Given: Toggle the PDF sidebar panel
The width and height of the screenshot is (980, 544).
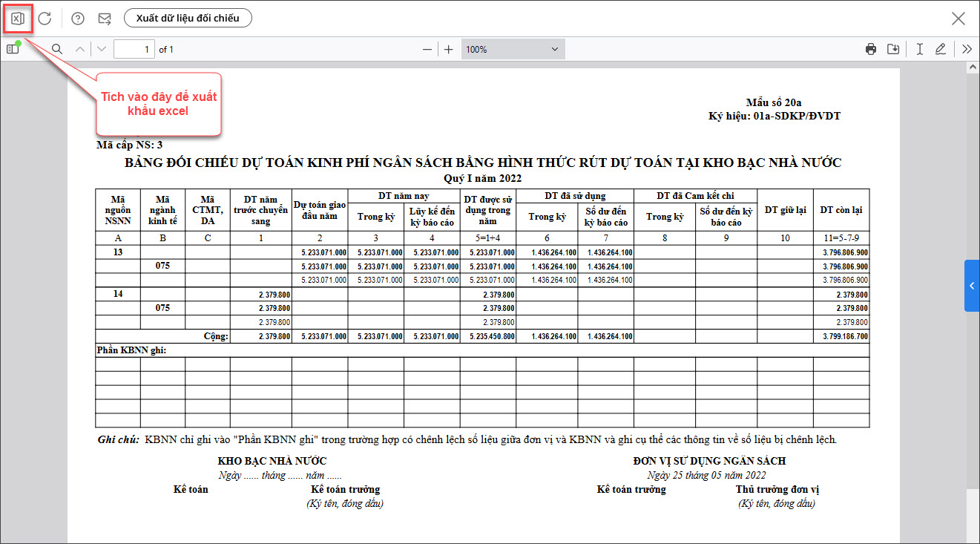Looking at the screenshot, I should point(13,49).
